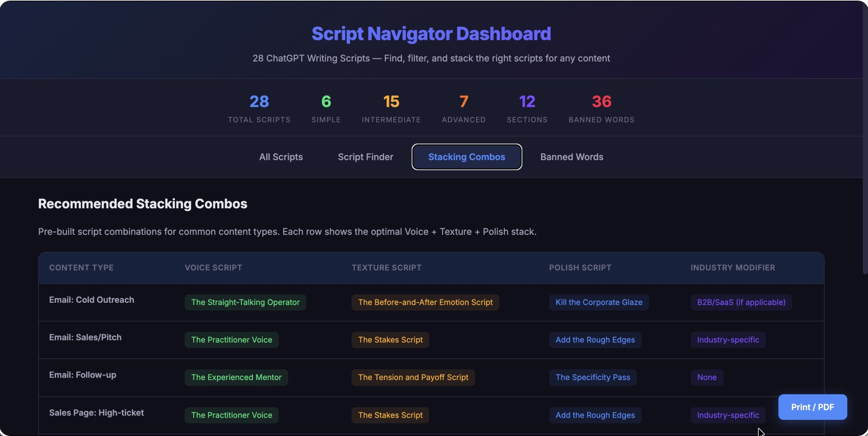Click the Print / PDF button
868x436 pixels.
tap(812, 407)
